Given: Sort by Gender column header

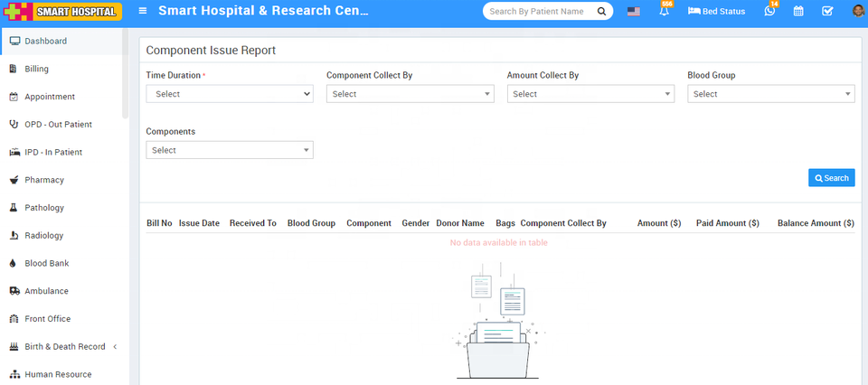Looking at the screenshot, I should (x=416, y=223).
